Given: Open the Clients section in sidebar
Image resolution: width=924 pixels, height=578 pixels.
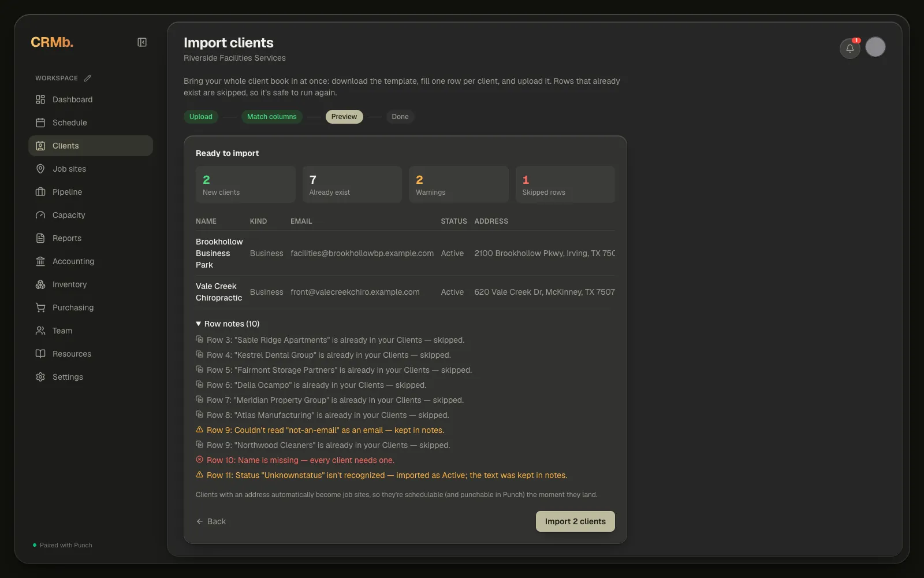Looking at the screenshot, I should click(91, 146).
